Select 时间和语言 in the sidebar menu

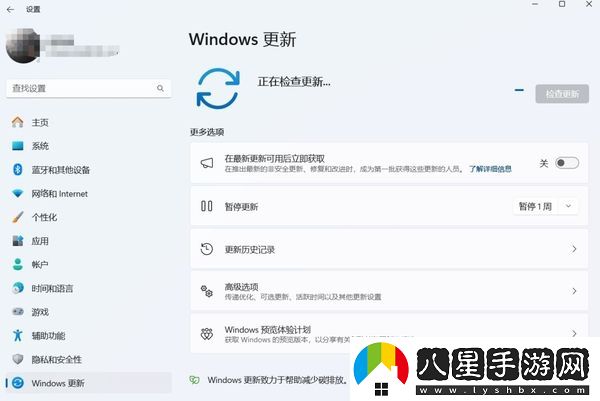[52, 288]
